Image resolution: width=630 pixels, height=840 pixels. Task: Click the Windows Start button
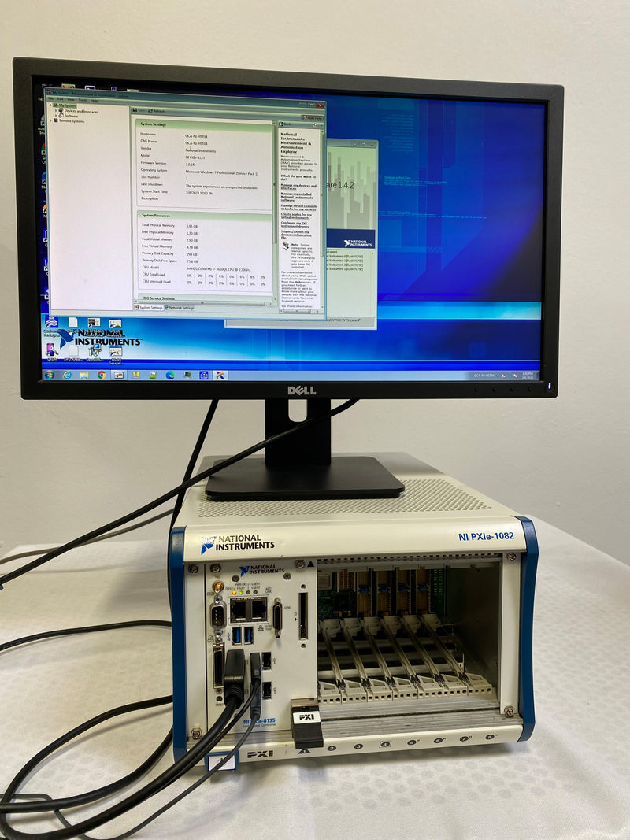[49, 375]
